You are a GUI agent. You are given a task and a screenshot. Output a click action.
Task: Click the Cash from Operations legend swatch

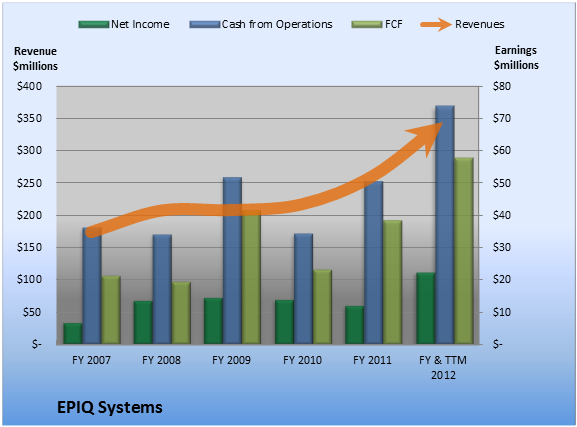tap(205, 25)
